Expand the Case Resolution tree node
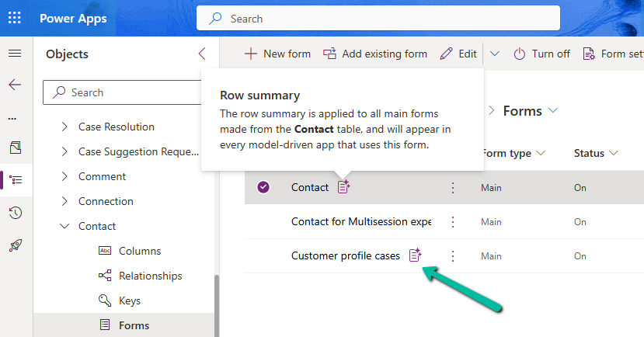 (64, 127)
